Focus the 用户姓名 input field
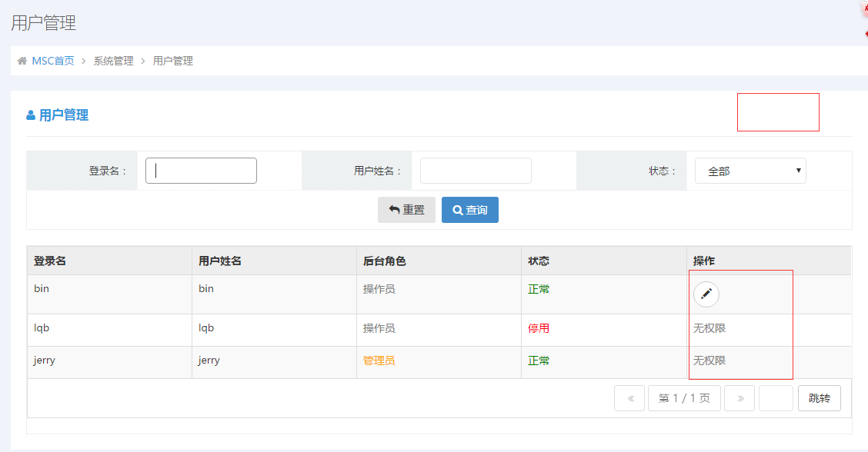 (476, 171)
